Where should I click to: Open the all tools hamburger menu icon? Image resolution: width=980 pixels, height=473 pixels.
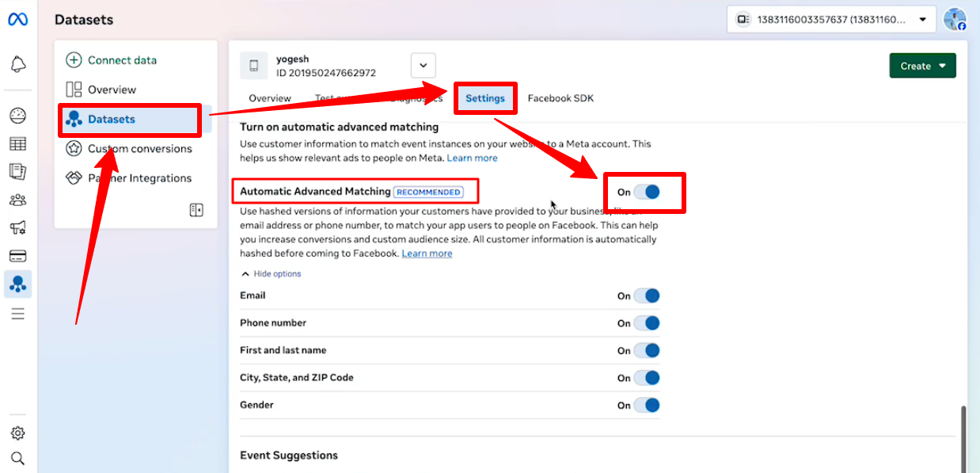click(17, 314)
